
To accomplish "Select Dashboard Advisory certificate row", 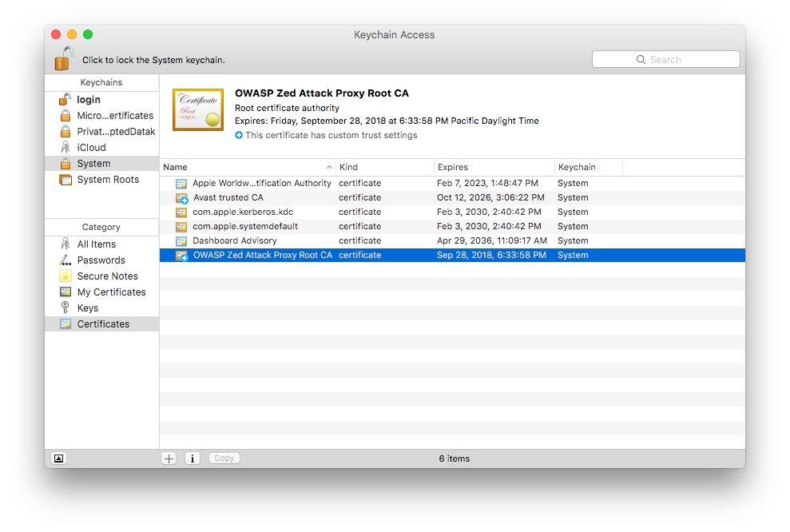I will pos(452,240).
